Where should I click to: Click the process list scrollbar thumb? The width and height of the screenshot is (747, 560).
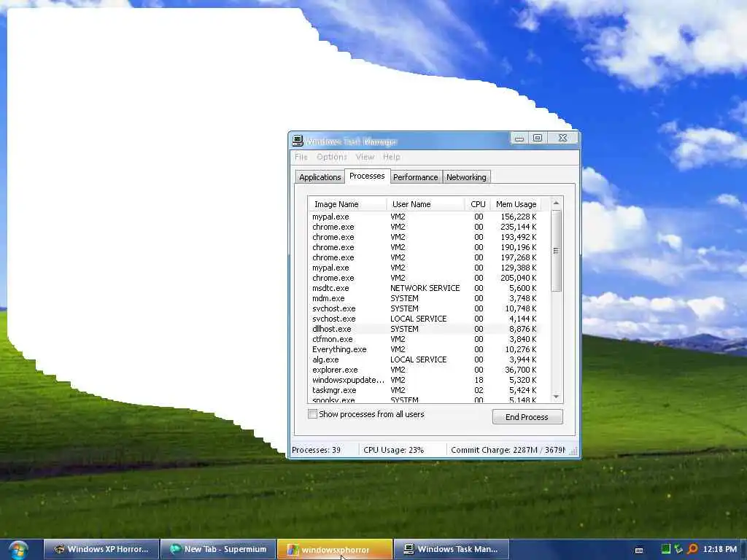tap(556, 251)
